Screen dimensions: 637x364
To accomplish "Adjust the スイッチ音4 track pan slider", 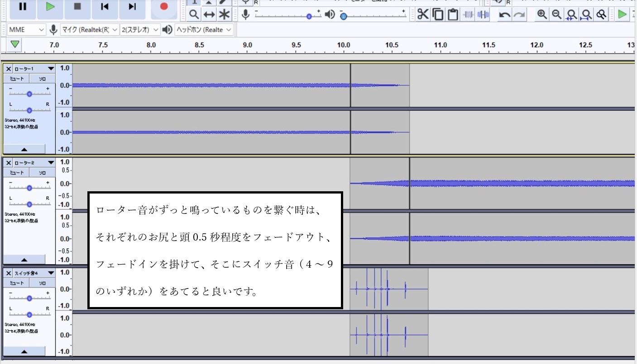I will (x=29, y=314).
